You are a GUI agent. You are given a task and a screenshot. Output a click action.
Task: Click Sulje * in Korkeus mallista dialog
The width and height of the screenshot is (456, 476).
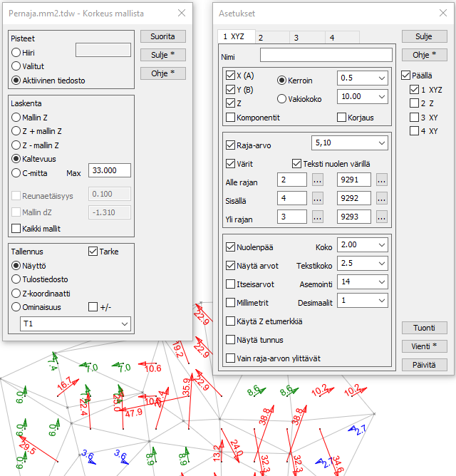tap(163, 55)
